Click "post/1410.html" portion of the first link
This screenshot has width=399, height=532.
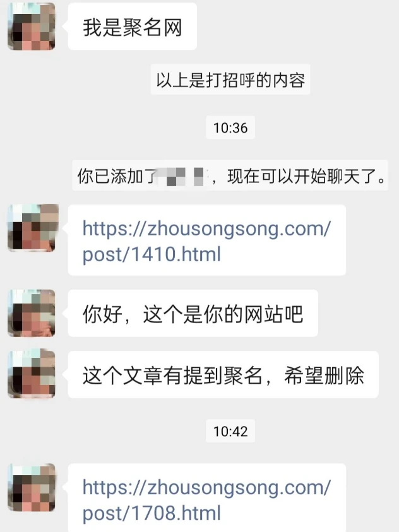point(152,254)
